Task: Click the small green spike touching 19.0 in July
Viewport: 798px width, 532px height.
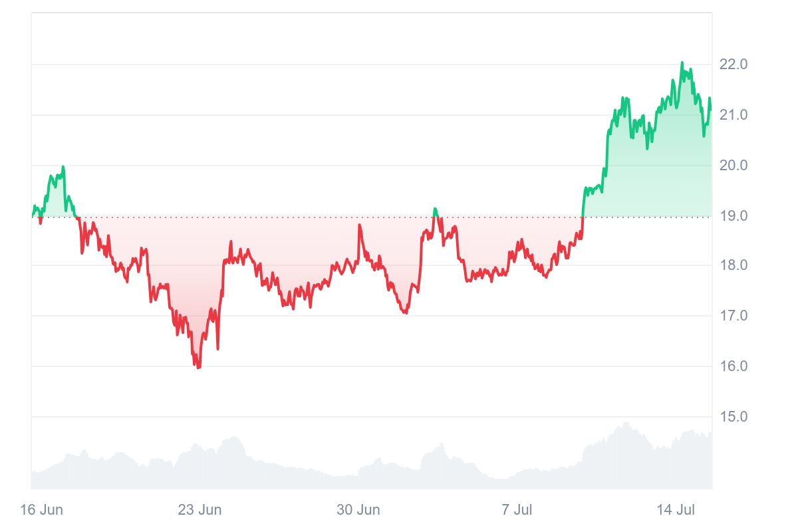Action: pyautogui.click(x=434, y=209)
